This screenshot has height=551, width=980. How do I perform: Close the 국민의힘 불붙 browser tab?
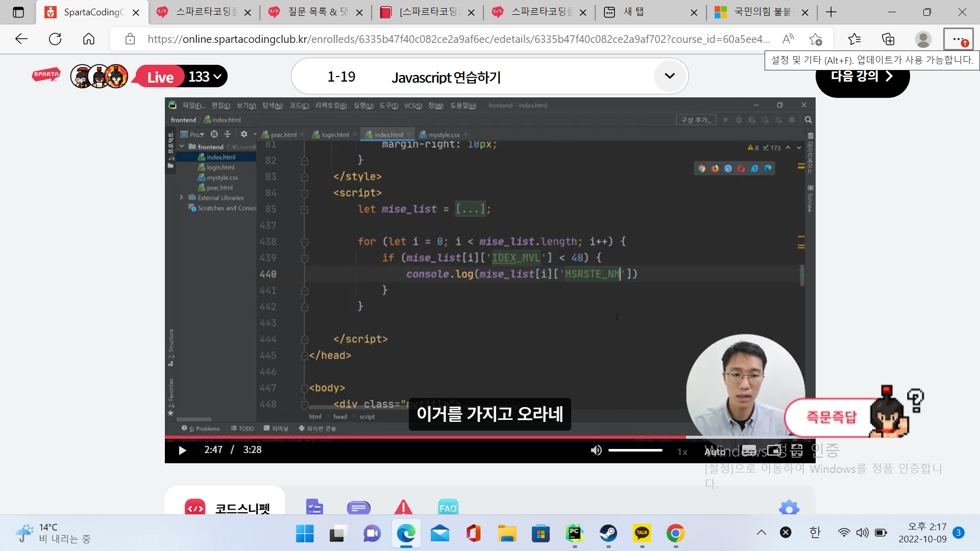(805, 12)
